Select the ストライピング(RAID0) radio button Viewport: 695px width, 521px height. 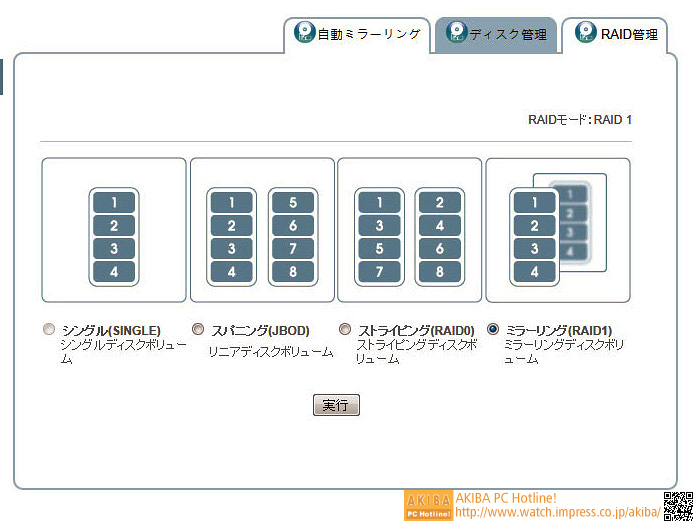345,329
